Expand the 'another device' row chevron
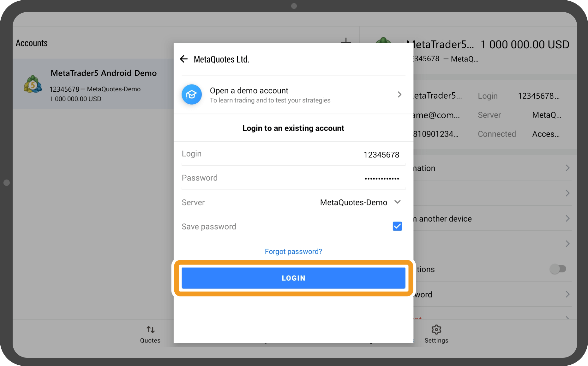The height and width of the screenshot is (366, 588). (x=567, y=218)
